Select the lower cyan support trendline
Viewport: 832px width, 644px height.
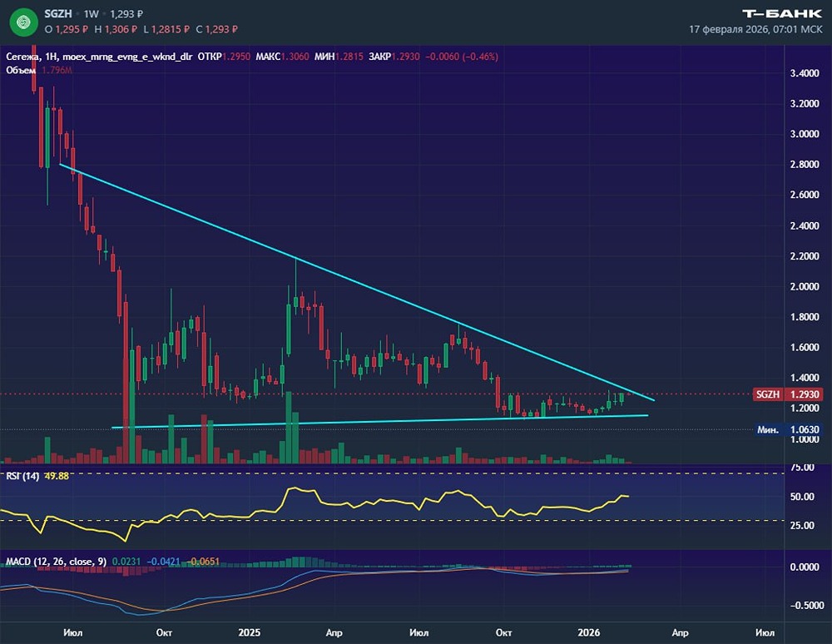[x=379, y=421]
